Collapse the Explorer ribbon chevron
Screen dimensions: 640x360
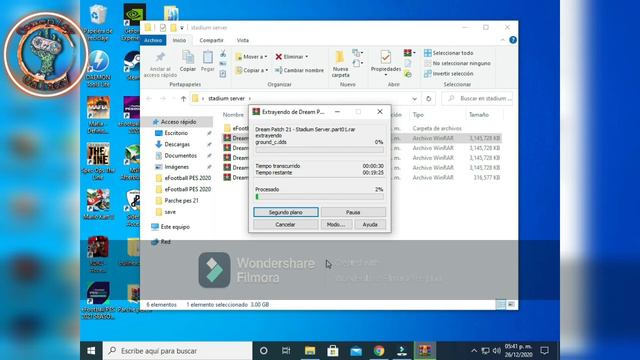(x=502, y=40)
